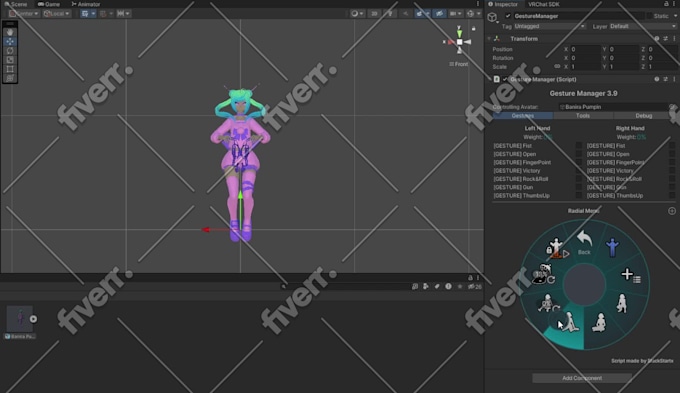
Task: Toggle Gesture Manager script enabled checkbox
Action: click(x=505, y=79)
